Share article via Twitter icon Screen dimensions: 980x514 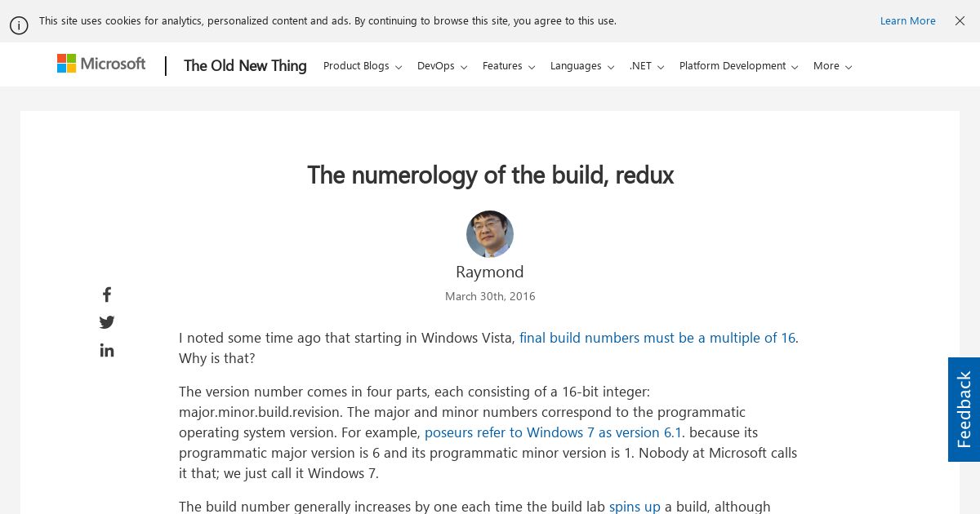point(107,322)
